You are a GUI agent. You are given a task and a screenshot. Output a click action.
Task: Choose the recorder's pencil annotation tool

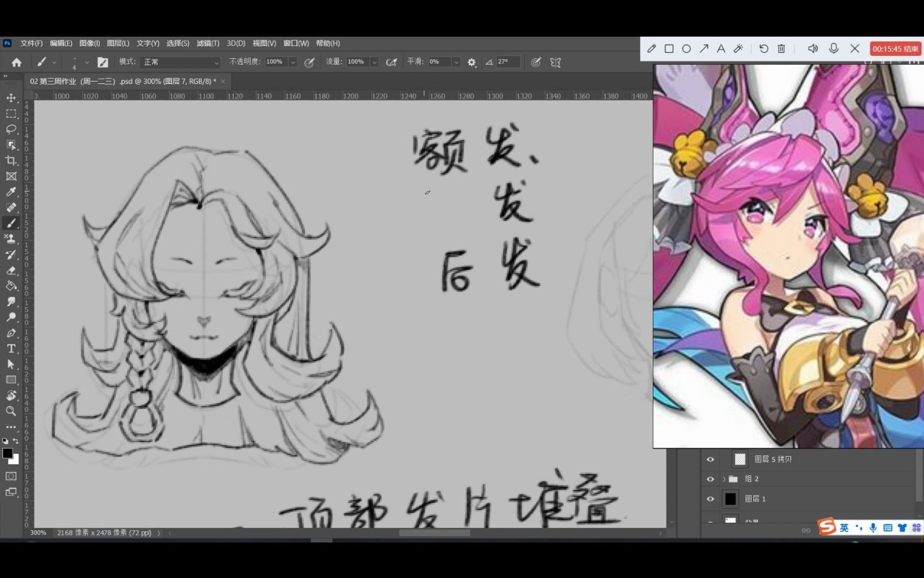point(651,48)
